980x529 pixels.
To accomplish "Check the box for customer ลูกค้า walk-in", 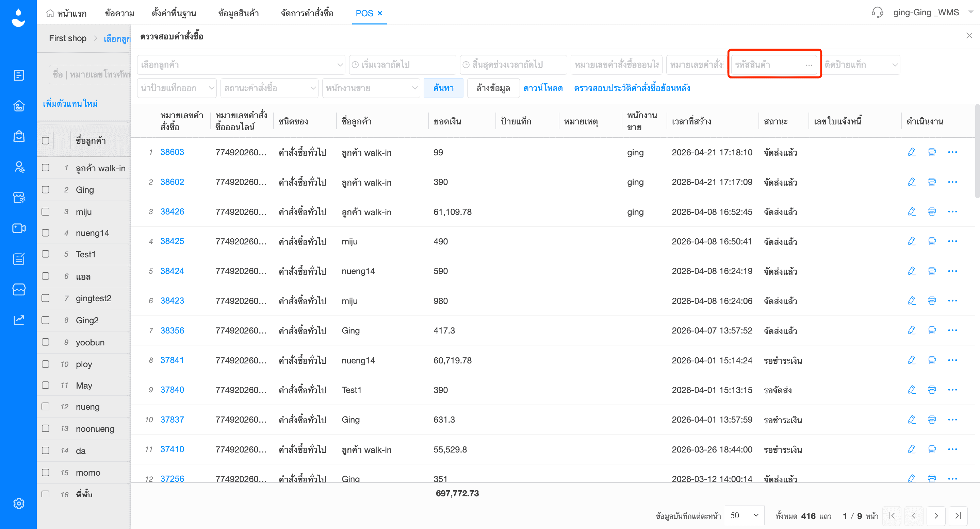I will (45, 168).
